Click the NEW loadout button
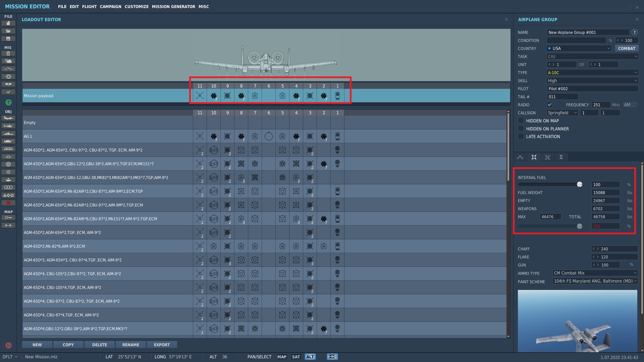Viewport: 644px width, 362px height. (x=37, y=345)
